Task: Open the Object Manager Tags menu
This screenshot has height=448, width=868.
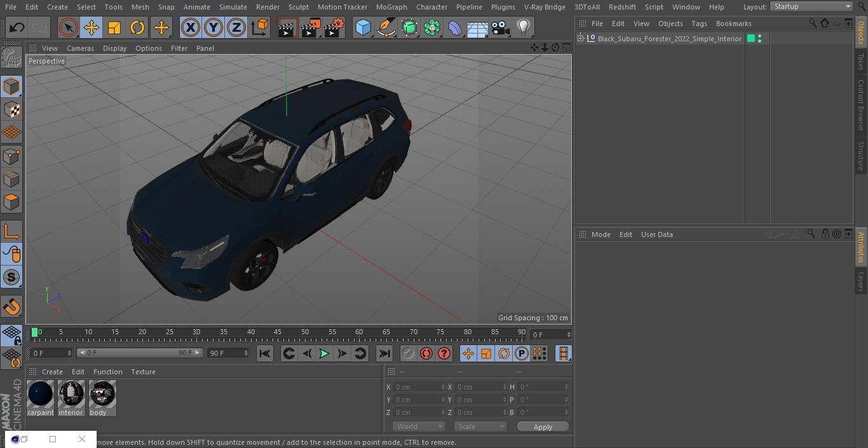Action: tap(699, 24)
